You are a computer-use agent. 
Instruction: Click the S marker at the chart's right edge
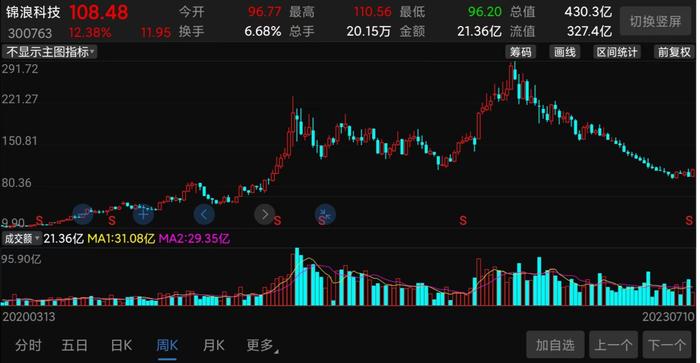689,220
